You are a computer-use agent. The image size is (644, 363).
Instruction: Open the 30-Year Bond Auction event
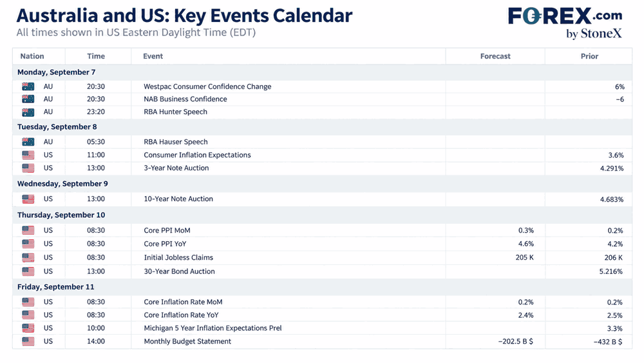[180, 271]
